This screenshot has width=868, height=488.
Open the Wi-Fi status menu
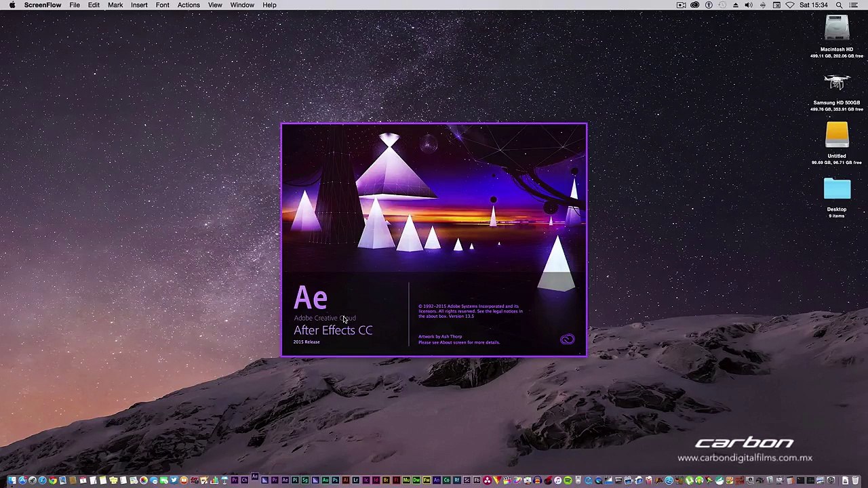click(790, 5)
